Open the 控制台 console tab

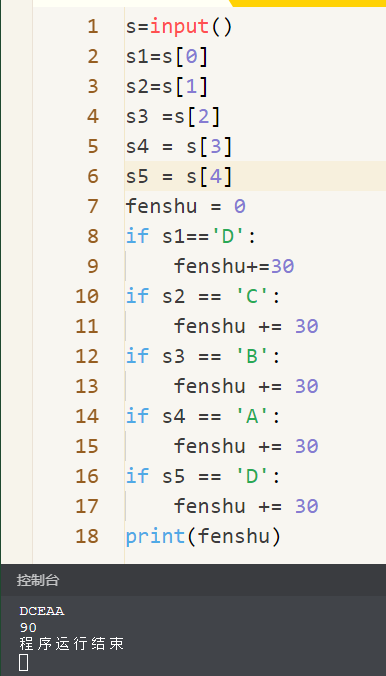(38, 580)
